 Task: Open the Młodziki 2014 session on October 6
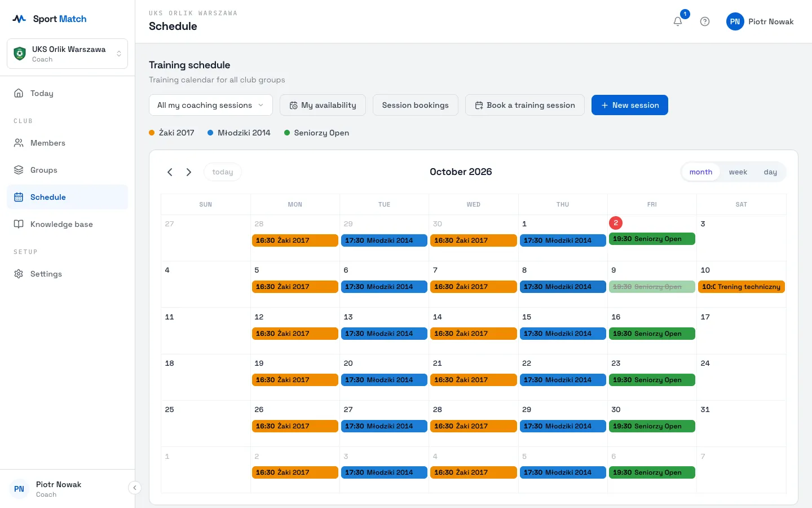pos(384,287)
